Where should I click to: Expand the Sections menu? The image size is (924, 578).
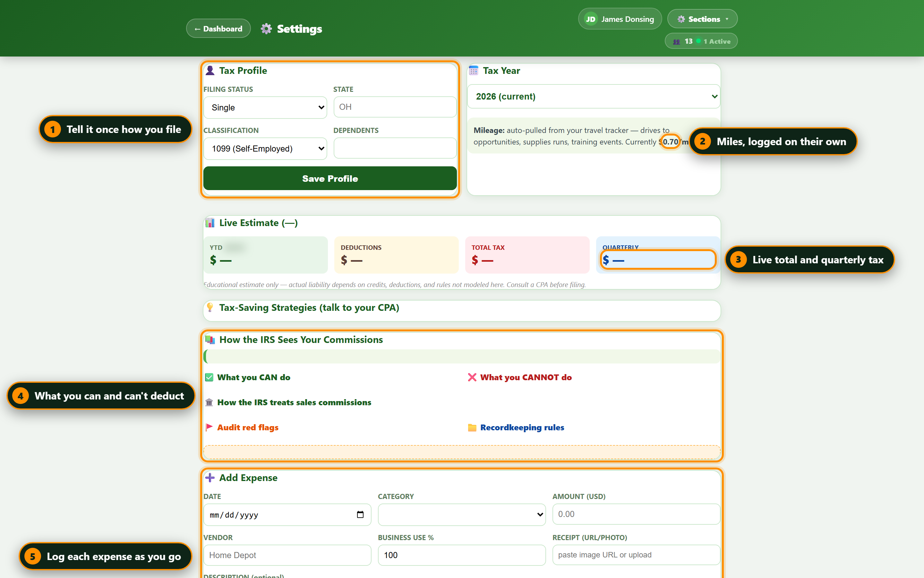click(x=702, y=19)
